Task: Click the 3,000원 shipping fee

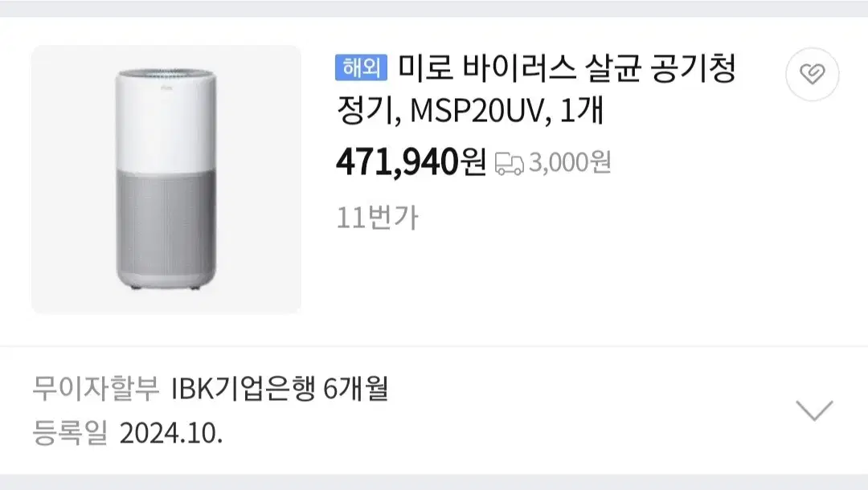Action: click(x=570, y=162)
